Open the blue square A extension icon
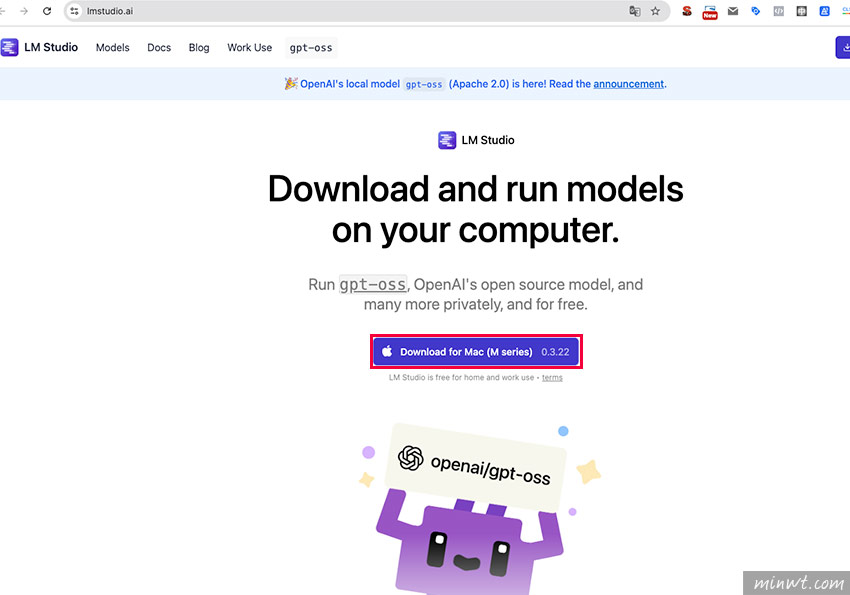The width and height of the screenshot is (850, 595). tap(825, 11)
